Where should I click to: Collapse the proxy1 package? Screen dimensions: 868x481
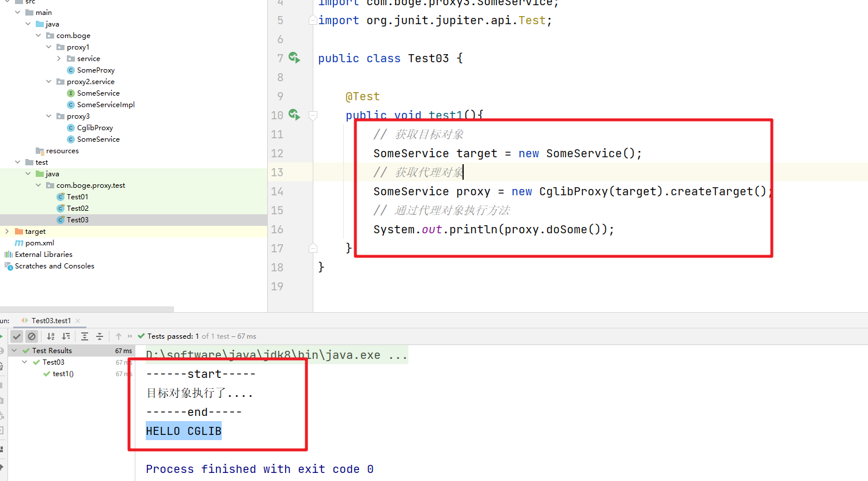click(49, 47)
